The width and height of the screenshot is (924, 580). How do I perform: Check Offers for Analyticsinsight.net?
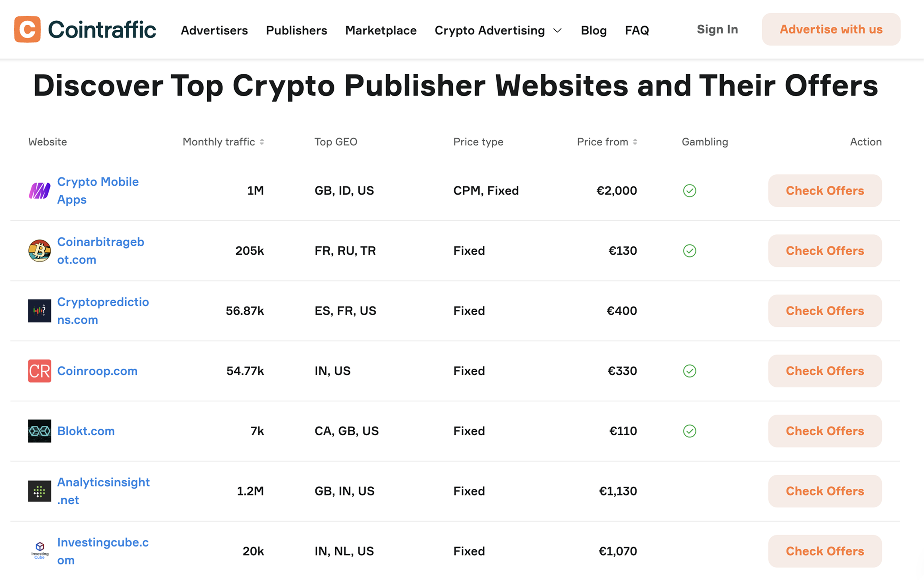825,491
